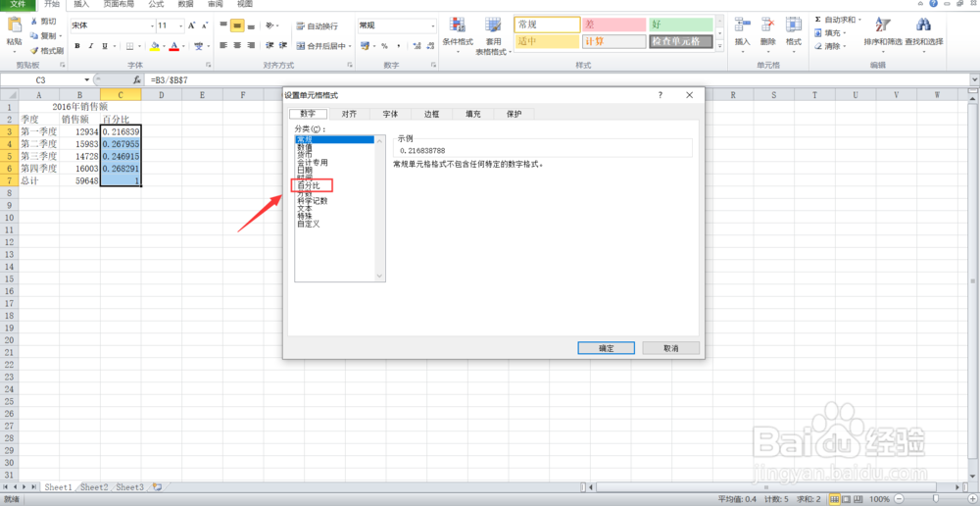The height and width of the screenshot is (506, 980).
Task: Open Find and Select (查找和选择)
Action: coord(924,32)
